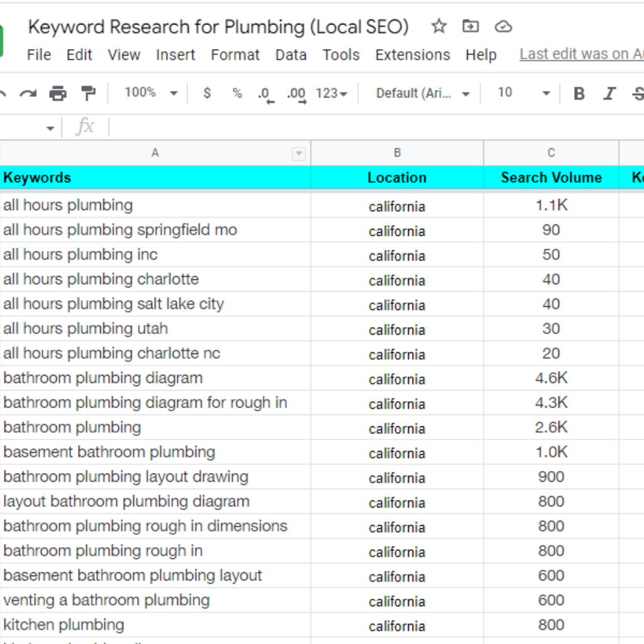
Task: Toggle bold formatting
Action: (579, 94)
